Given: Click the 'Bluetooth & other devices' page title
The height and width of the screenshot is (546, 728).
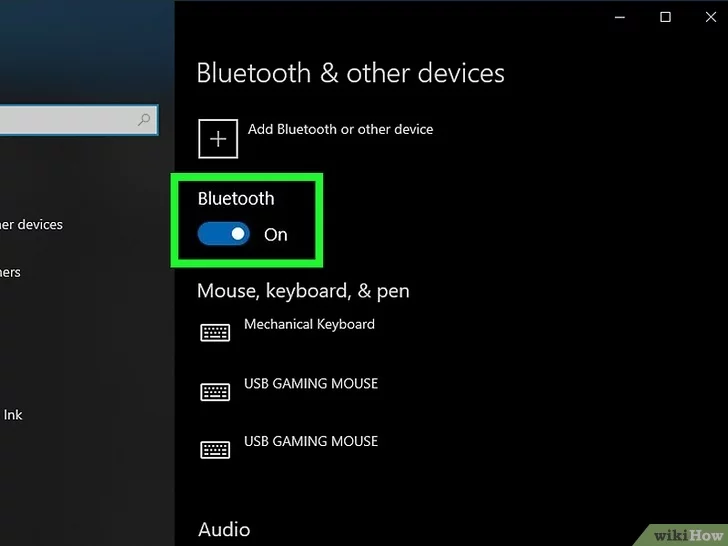Looking at the screenshot, I should point(351,73).
